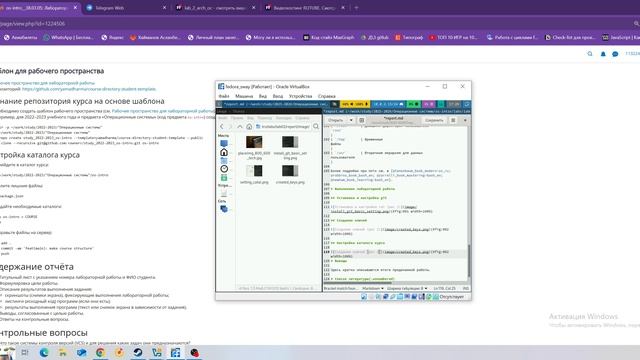Open the Авиабилеты bookmark

tap(20, 37)
